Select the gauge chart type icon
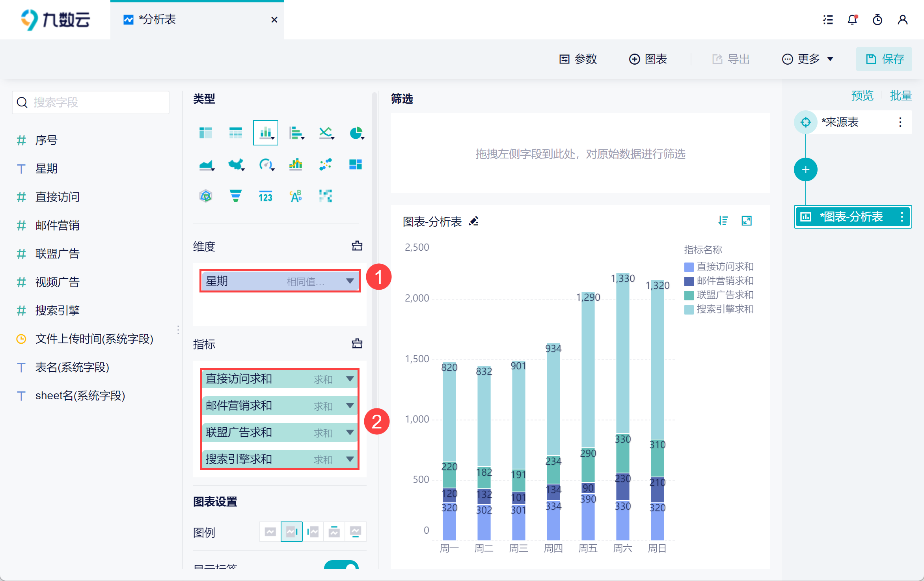The width and height of the screenshot is (924, 581). click(x=266, y=164)
